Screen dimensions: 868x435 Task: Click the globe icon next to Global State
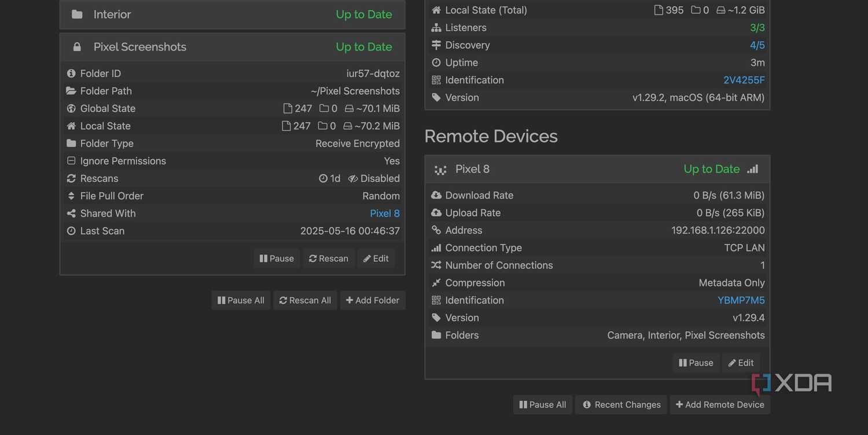(x=71, y=108)
